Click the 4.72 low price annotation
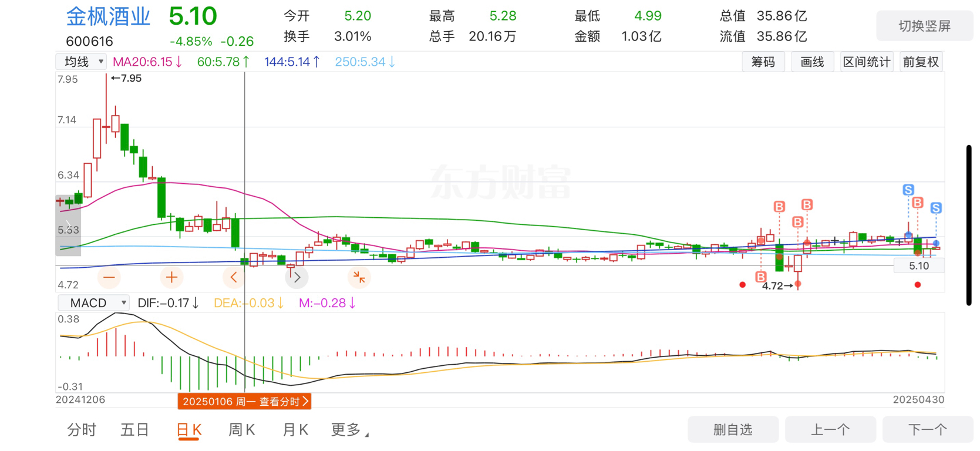980x451 pixels. tap(777, 286)
